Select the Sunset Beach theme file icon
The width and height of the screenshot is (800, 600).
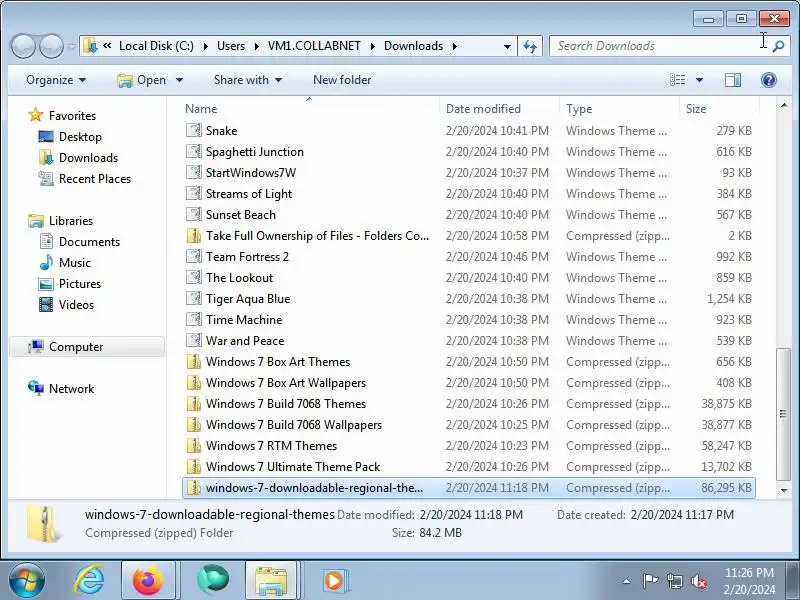193,214
